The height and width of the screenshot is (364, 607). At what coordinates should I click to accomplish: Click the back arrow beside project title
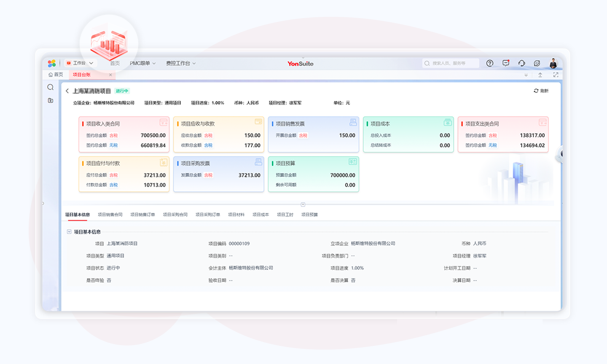tap(67, 91)
